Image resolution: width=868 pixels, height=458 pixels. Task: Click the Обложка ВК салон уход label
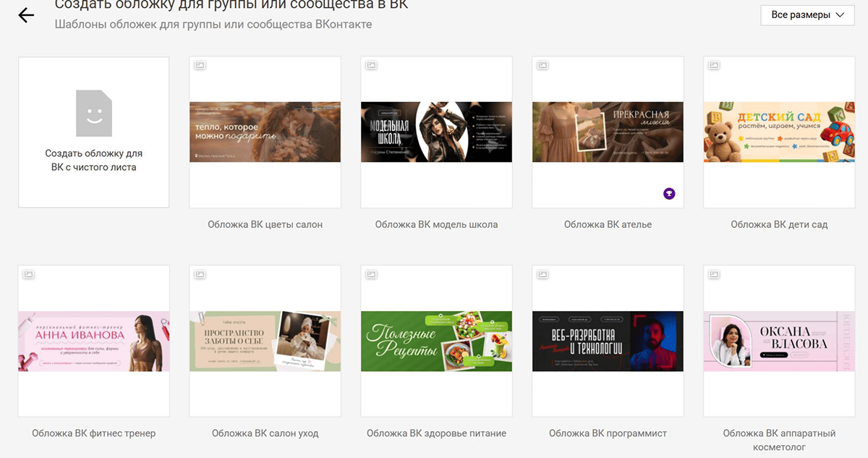[265, 433]
